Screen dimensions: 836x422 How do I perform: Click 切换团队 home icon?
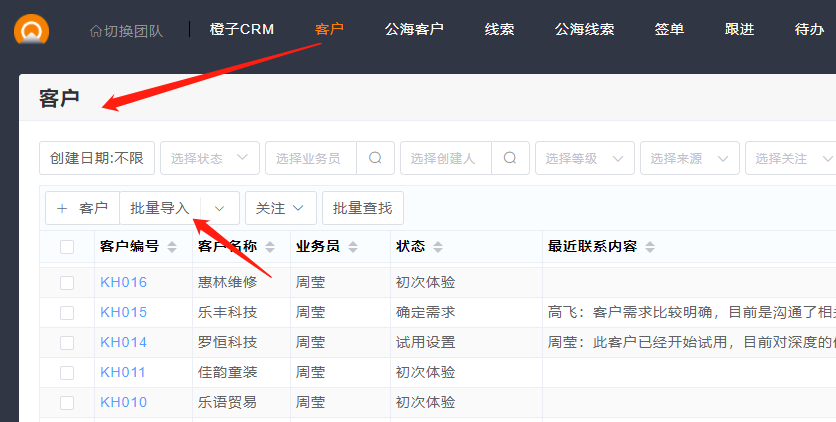pos(96,30)
